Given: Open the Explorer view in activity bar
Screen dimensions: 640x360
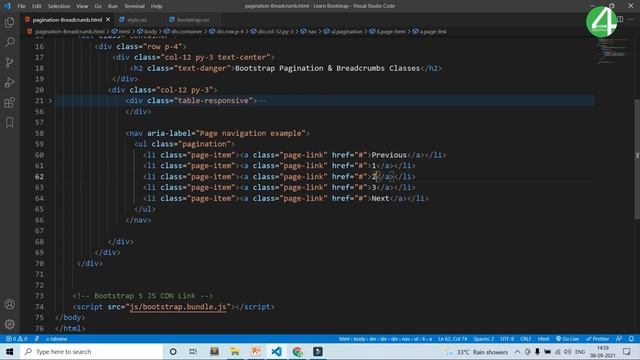Looking at the screenshot, I should (x=9, y=22).
